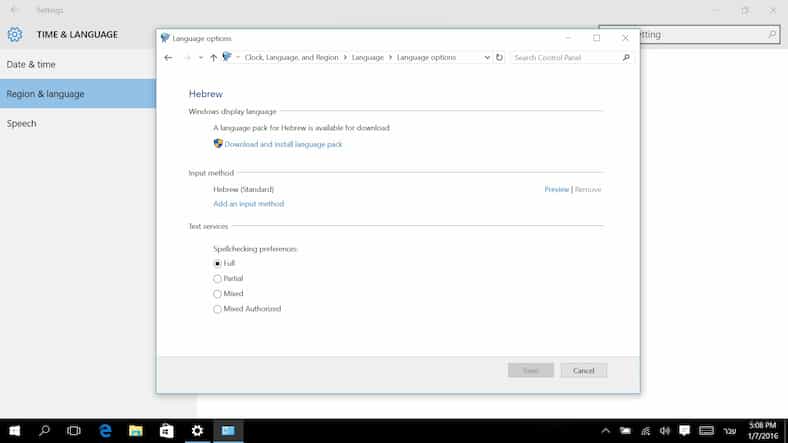Screen dimensions: 788x443
Task: Open File Explorer from the taskbar
Action: tap(136, 430)
